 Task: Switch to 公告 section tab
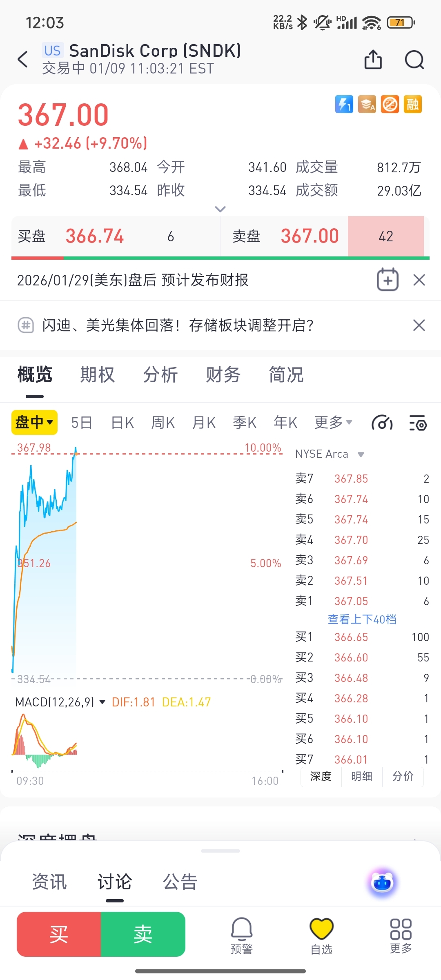point(180,882)
